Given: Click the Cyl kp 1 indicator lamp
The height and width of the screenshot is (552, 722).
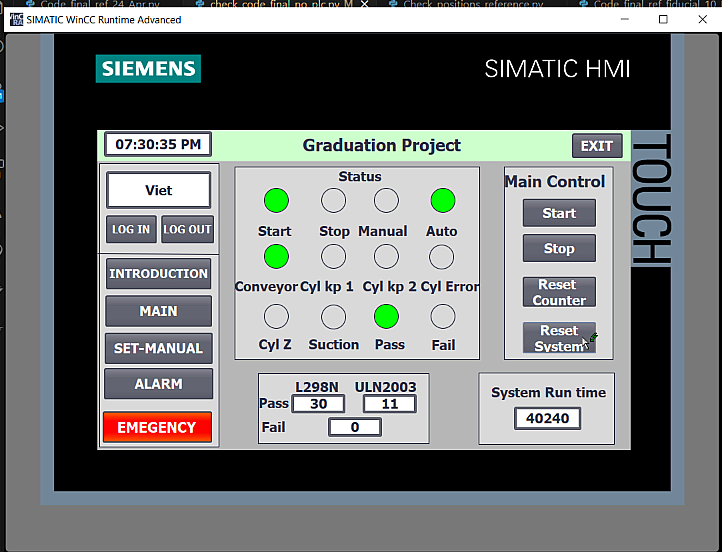Looking at the screenshot, I should (x=333, y=256).
